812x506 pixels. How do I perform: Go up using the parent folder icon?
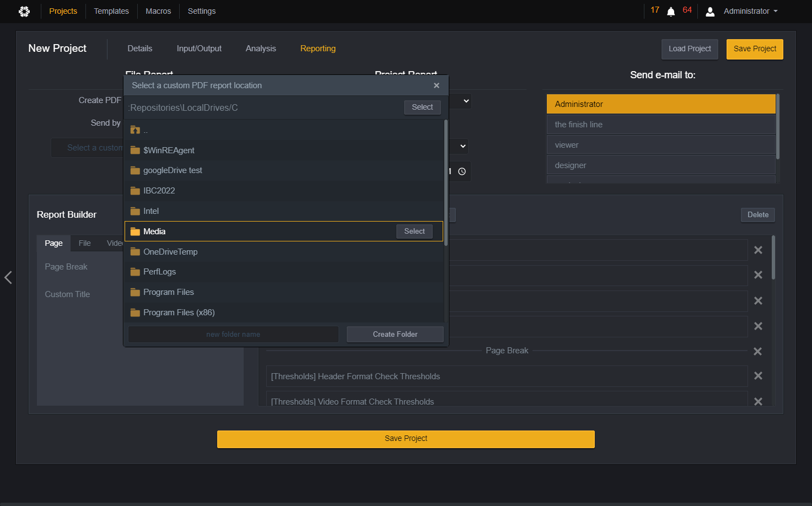pyautogui.click(x=135, y=130)
